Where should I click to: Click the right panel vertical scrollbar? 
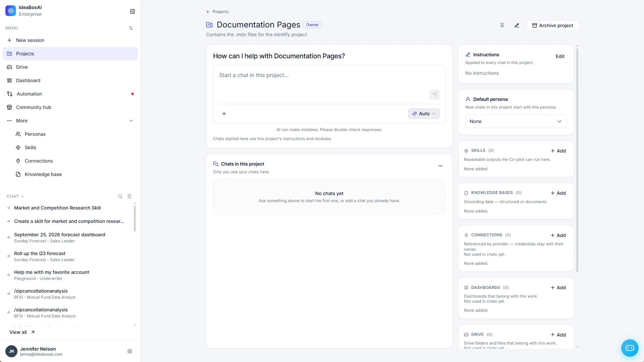coord(577,160)
